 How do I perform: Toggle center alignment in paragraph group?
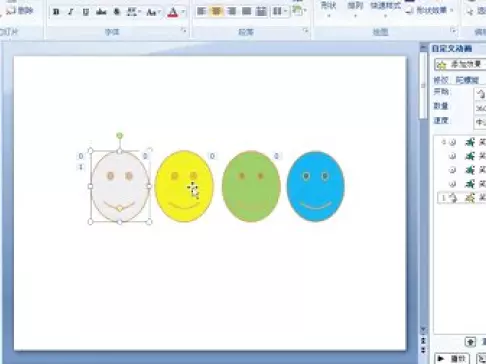click(216, 12)
